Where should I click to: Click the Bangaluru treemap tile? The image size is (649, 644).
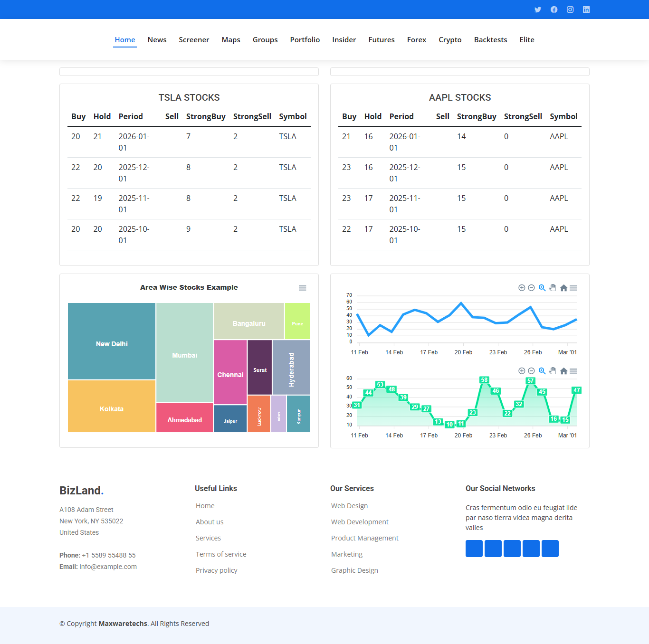coord(249,321)
